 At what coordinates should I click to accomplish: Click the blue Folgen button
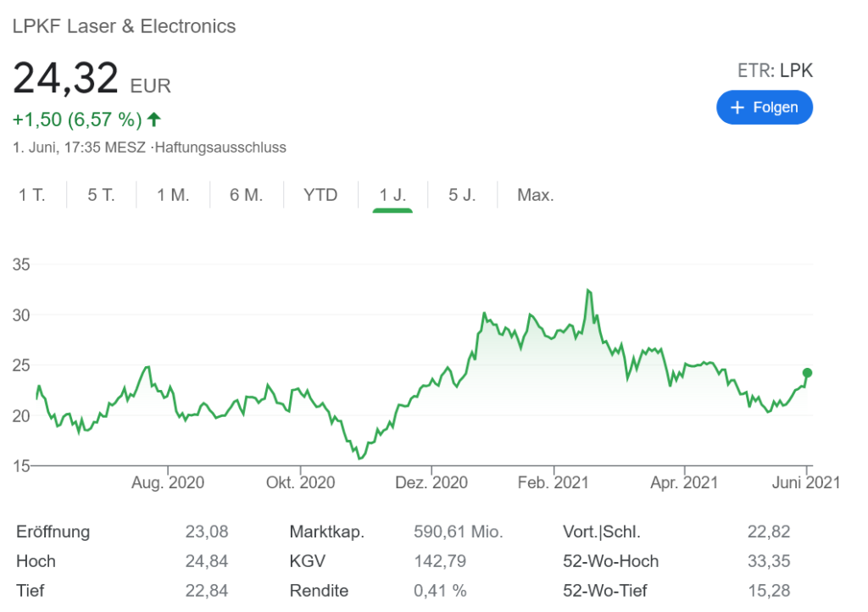[x=765, y=107]
